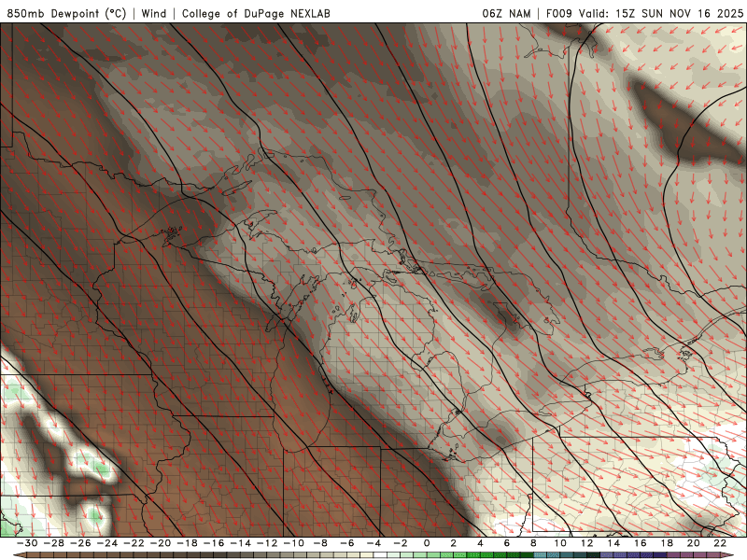
Task: Click the 2 label on color scale
Action: 454,543
